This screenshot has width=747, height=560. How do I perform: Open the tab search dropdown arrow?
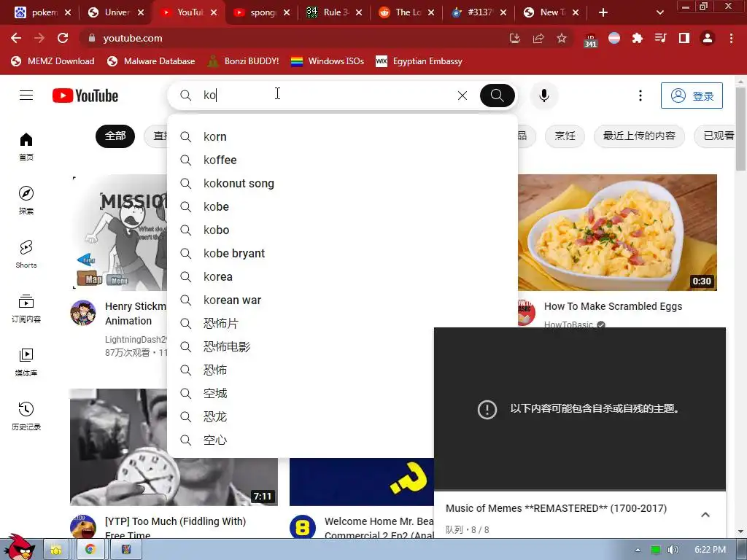pos(659,12)
